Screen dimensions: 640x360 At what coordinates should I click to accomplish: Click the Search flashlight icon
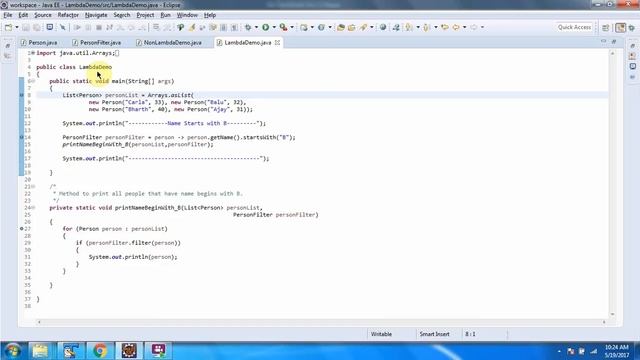(x=363, y=27)
